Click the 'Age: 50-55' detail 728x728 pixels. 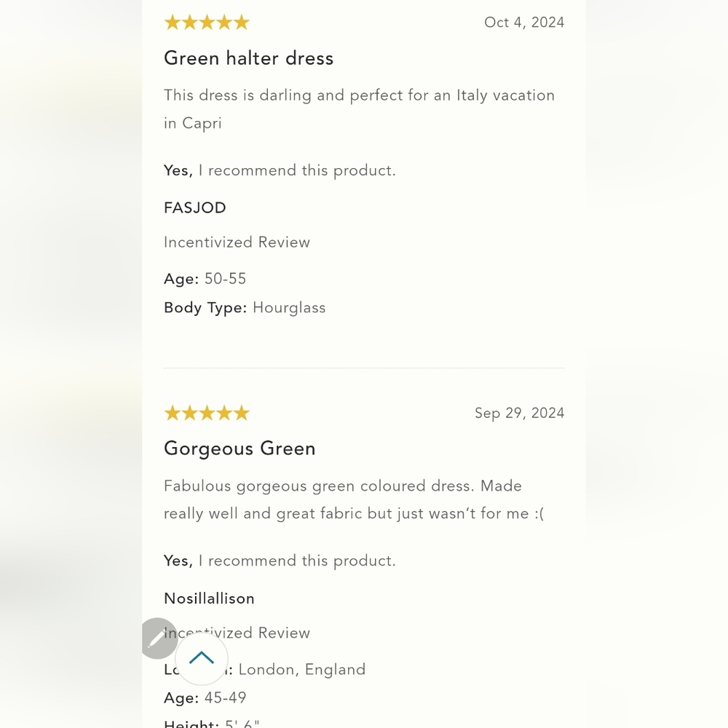coord(205,279)
